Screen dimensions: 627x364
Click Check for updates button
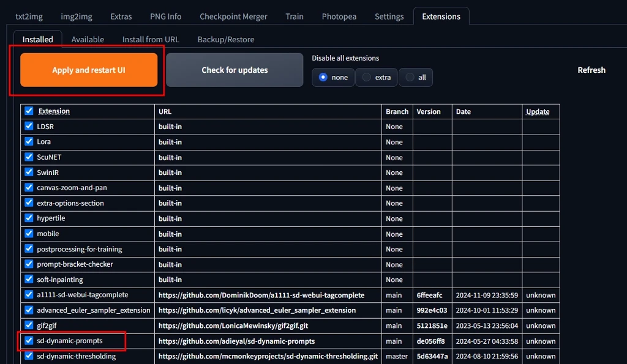coord(235,70)
